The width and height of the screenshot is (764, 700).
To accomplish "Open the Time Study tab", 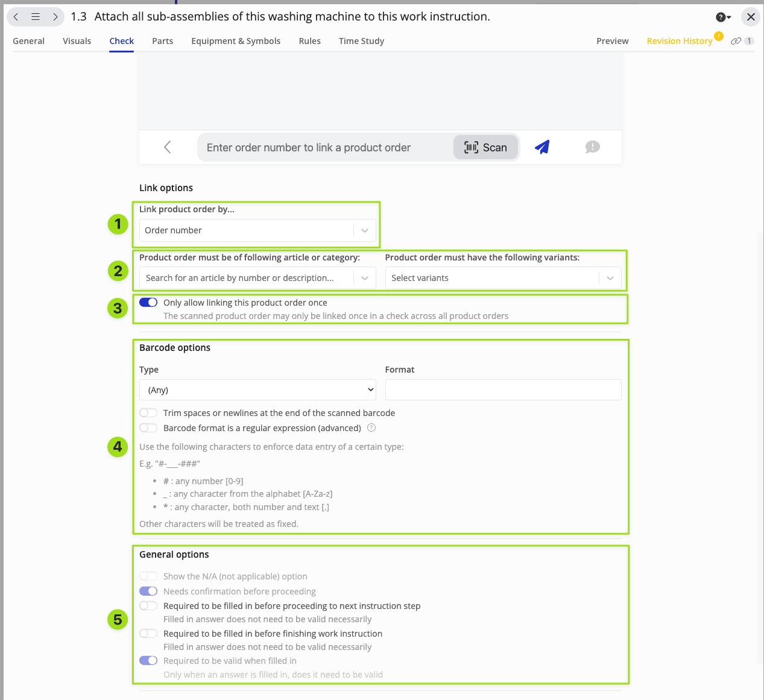I will click(x=361, y=40).
